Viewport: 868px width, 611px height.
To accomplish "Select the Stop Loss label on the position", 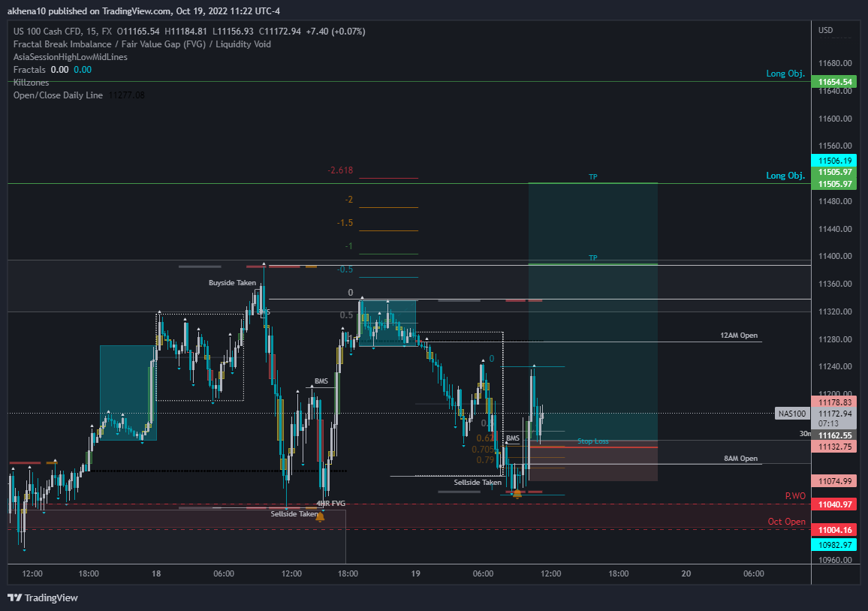I will coord(593,441).
